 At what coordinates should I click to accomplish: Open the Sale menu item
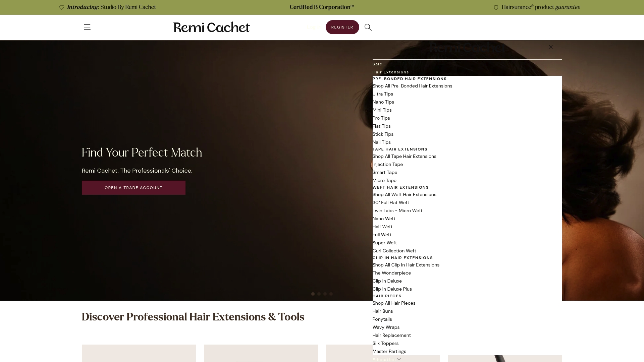pos(377,64)
